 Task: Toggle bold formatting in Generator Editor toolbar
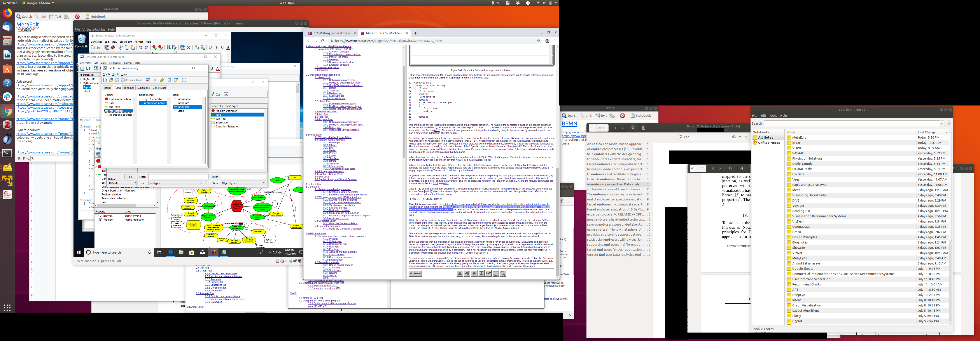tap(210, 47)
